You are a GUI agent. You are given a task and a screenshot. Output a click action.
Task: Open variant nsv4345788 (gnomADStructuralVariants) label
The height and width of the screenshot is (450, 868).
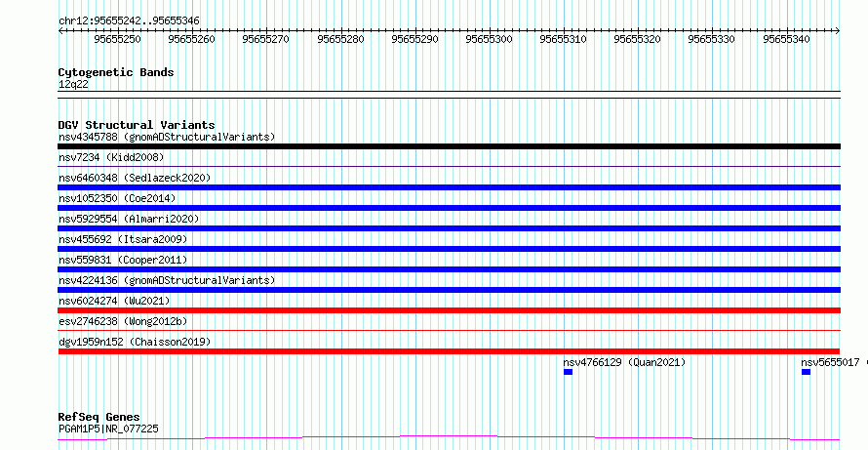(x=167, y=137)
